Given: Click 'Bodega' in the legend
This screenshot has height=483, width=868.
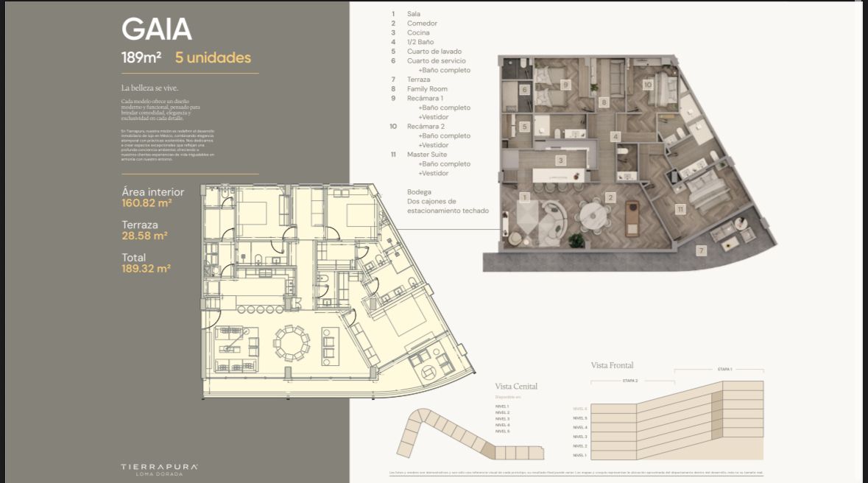Looking at the screenshot, I should click(x=419, y=192).
